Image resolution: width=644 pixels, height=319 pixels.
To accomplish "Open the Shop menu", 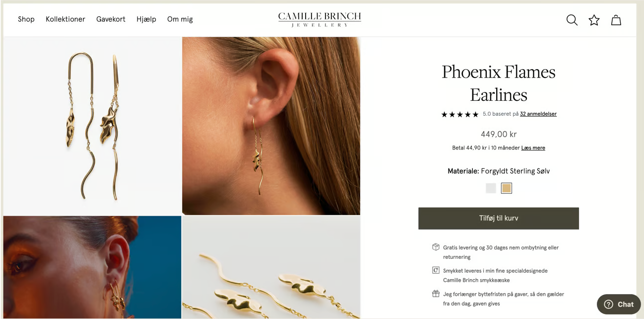I will point(26,19).
